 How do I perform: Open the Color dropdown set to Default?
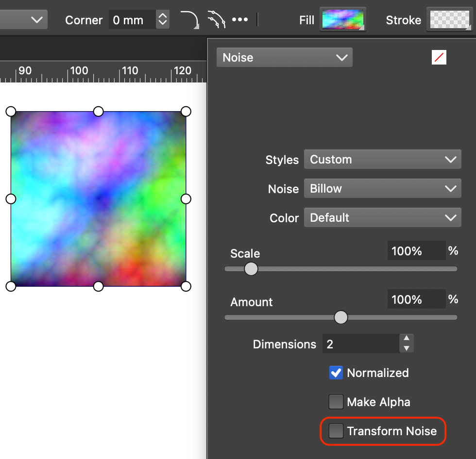point(383,217)
